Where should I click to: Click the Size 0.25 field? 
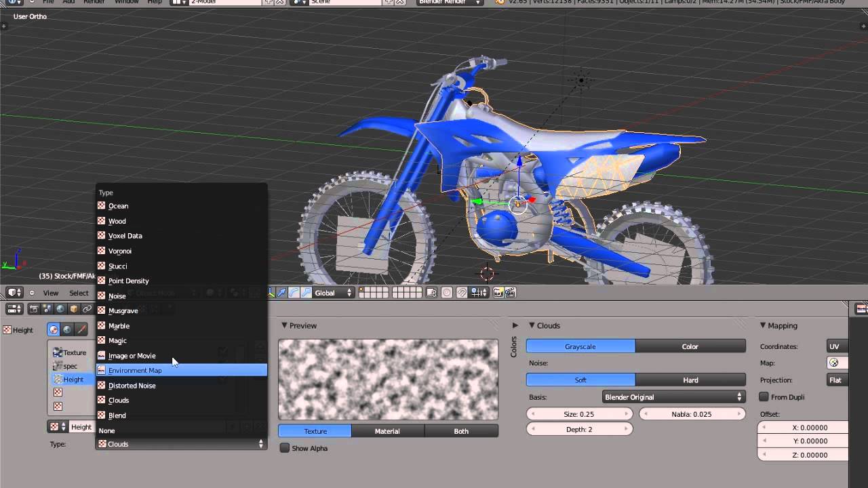580,413
